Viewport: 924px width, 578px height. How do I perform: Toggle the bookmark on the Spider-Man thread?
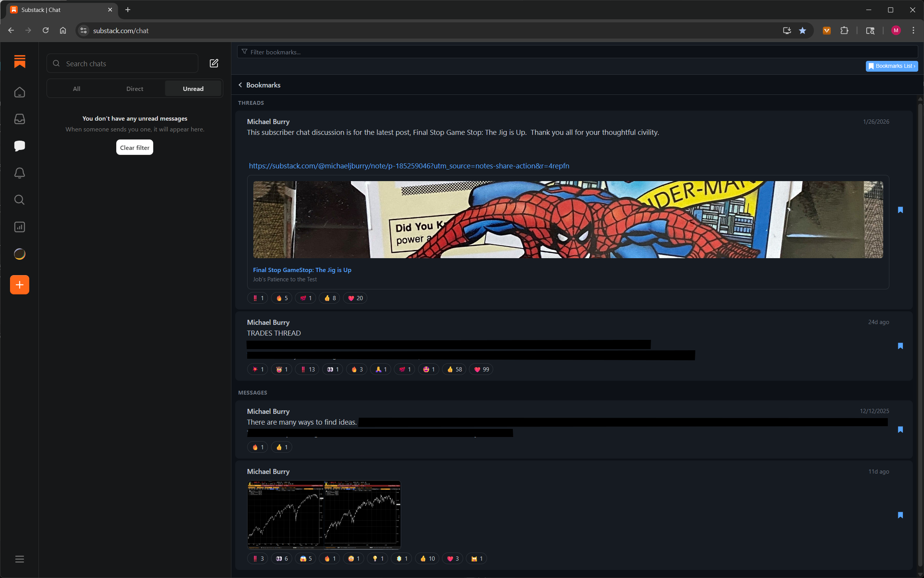901,210
